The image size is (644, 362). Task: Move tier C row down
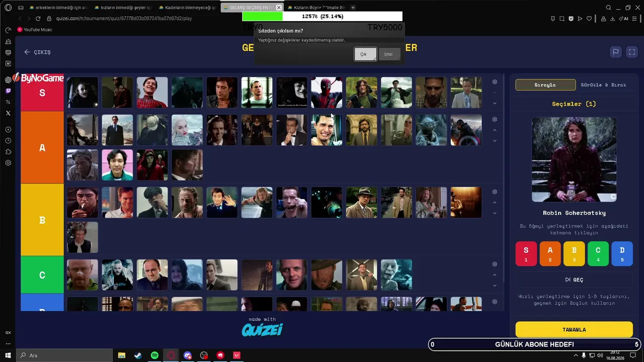click(x=495, y=286)
